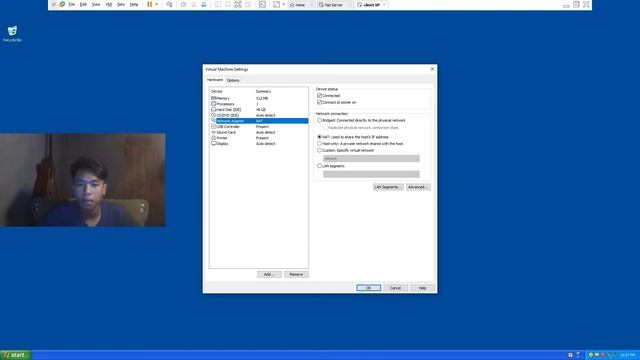640x360 pixels.
Task: Click the Memory chip icon
Action: tap(213, 98)
